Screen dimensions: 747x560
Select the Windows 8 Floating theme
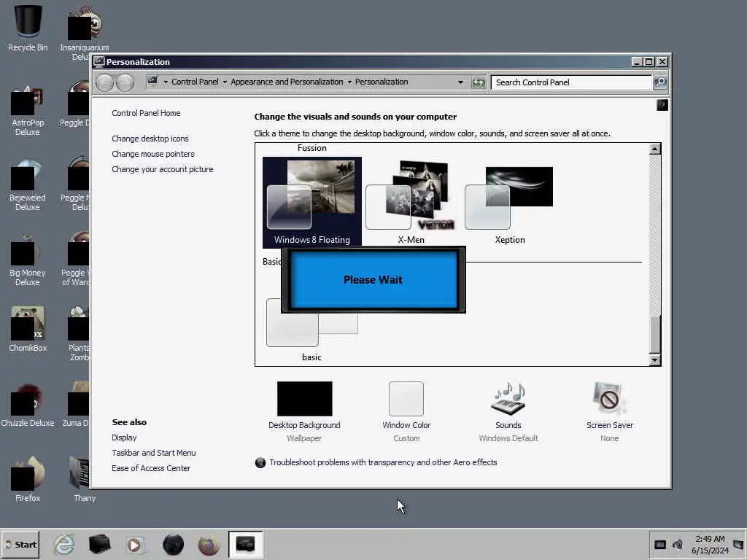[x=312, y=203]
